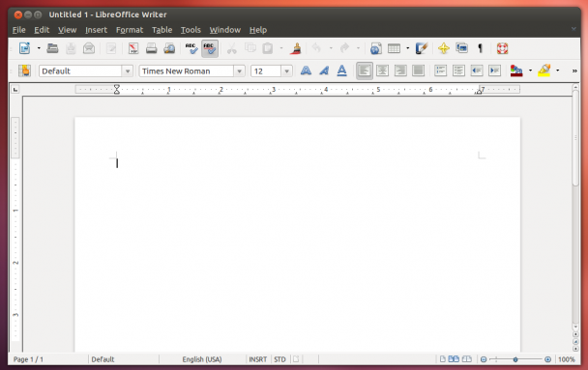Click English (USA) language in status bar
588x370 pixels.
coord(202,359)
